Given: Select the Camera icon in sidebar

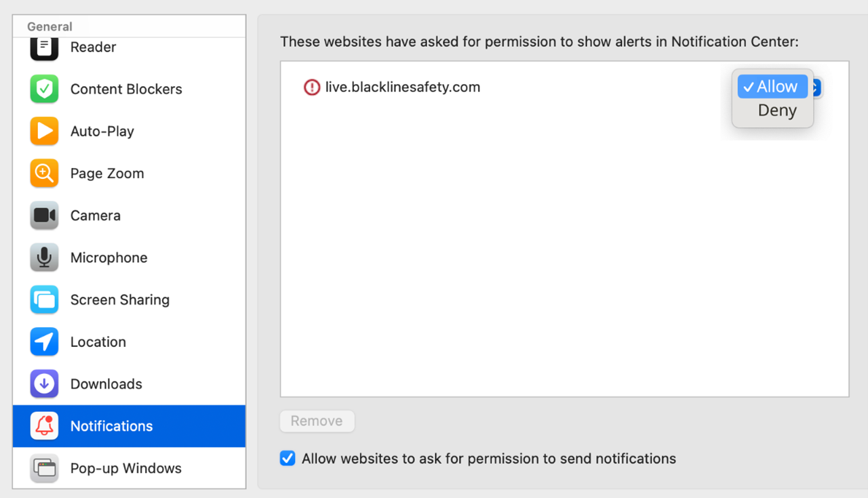Looking at the screenshot, I should point(44,215).
